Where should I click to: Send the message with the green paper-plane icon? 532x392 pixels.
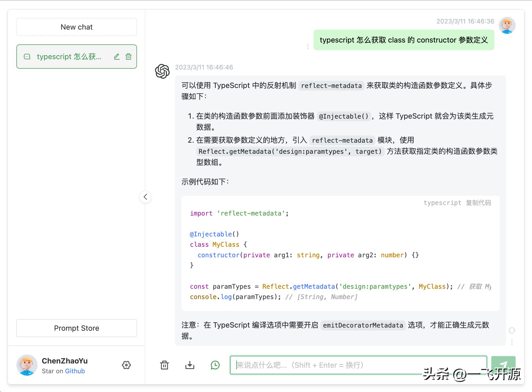[503, 365]
